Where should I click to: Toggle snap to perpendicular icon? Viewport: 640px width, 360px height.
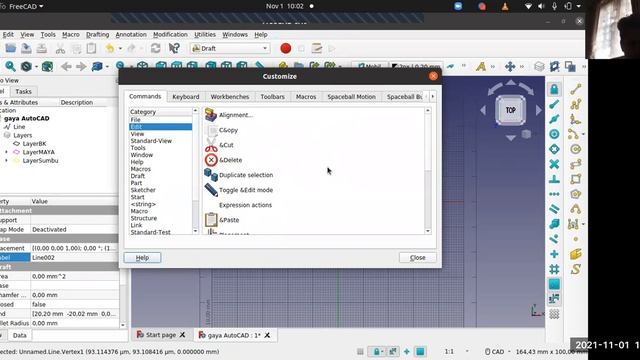click(554, 179)
